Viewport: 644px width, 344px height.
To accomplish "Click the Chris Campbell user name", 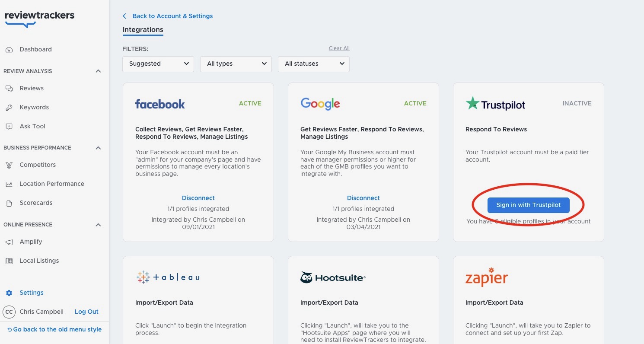I will [x=41, y=312].
